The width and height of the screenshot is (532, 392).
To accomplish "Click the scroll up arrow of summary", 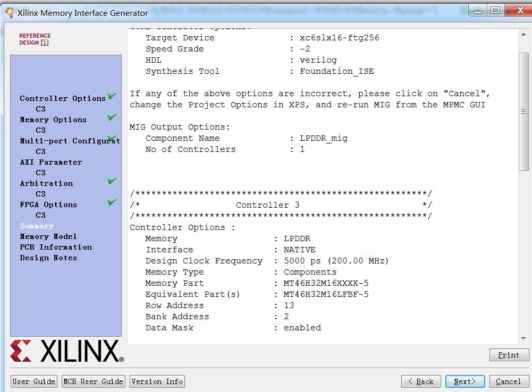I will point(523,34).
